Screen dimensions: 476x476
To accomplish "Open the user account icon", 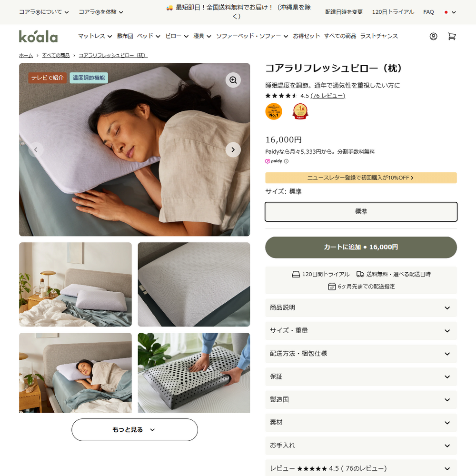I will pyautogui.click(x=433, y=37).
